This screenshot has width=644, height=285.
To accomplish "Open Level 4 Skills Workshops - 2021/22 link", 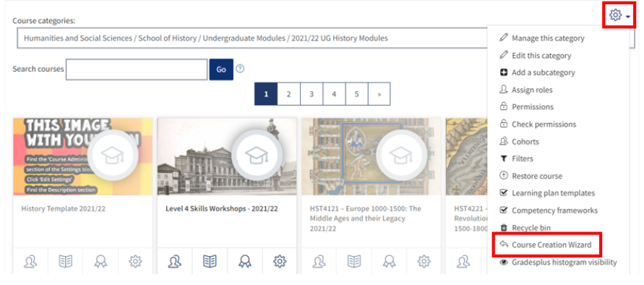I will (222, 208).
